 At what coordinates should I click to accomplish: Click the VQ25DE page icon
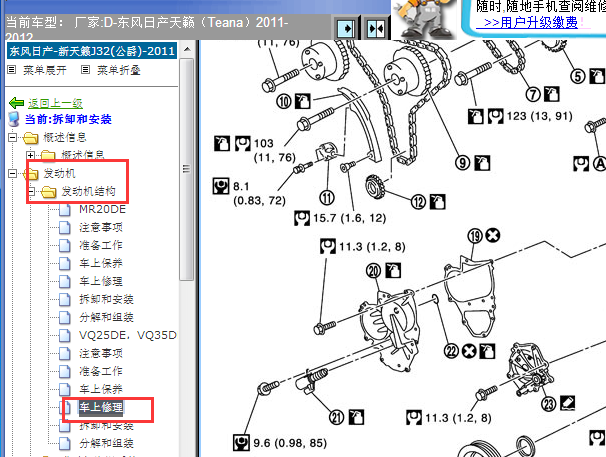pyautogui.click(x=65, y=335)
